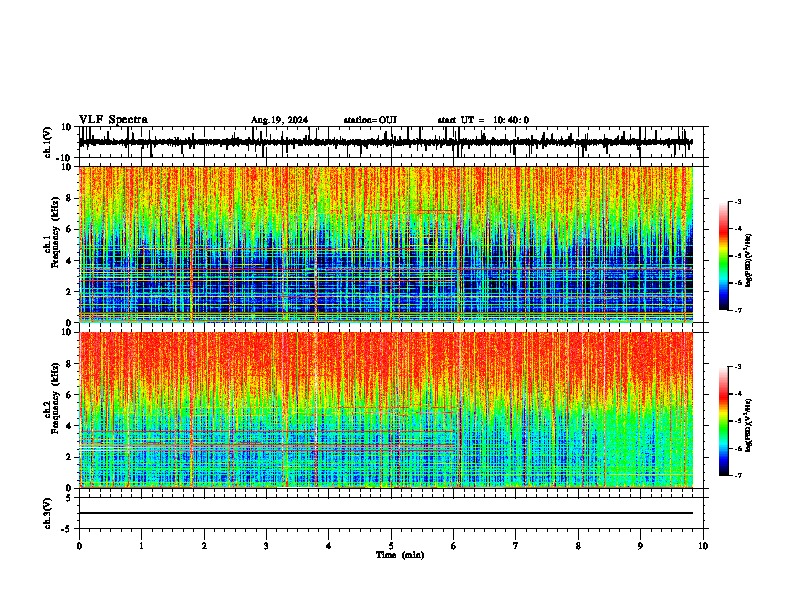Click the ch.2 spectrogram panel
This screenshot has height=612, width=792.
(x=385, y=410)
